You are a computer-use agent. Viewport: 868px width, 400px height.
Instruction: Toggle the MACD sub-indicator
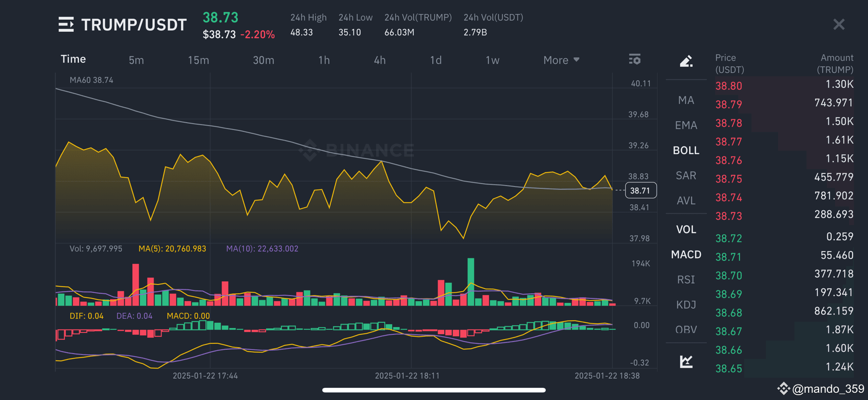[x=686, y=255]
